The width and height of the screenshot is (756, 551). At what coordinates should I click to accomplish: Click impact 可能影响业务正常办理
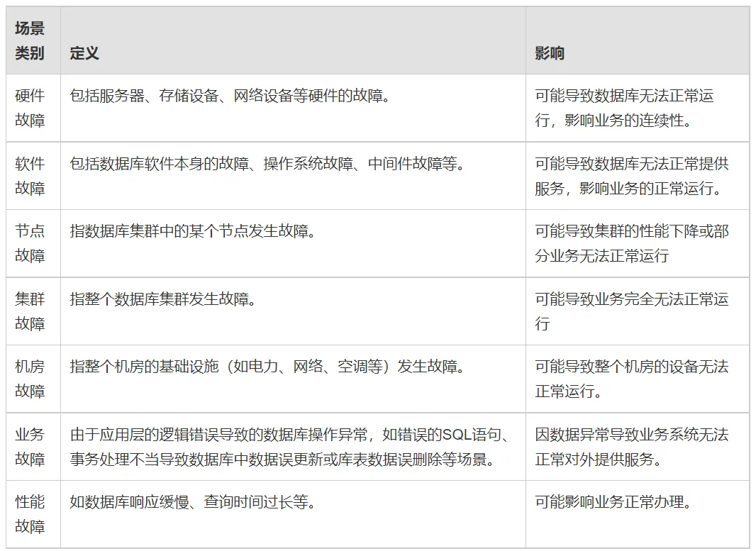pos(613,502)
